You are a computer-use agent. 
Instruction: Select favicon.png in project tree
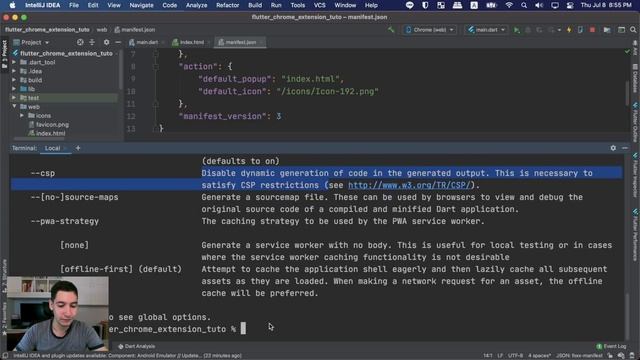[x=49, y=124]
